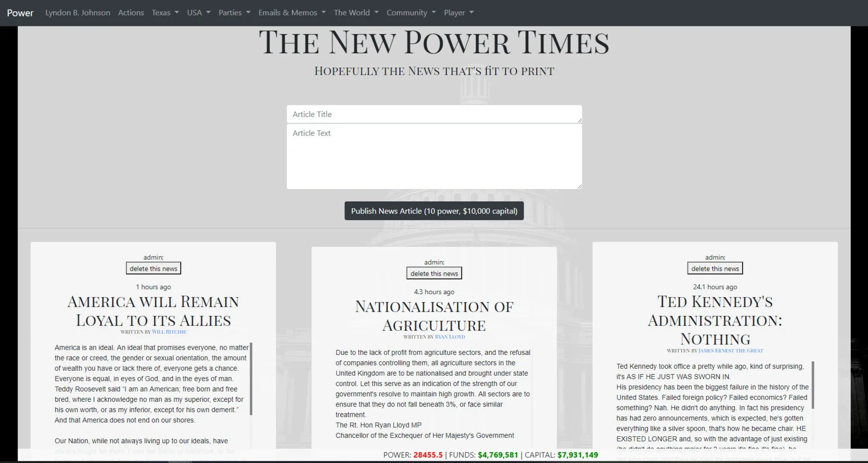Screen dimensions: 868x463
Task: Open the Player dropdown menu
Action: point(458,13)
